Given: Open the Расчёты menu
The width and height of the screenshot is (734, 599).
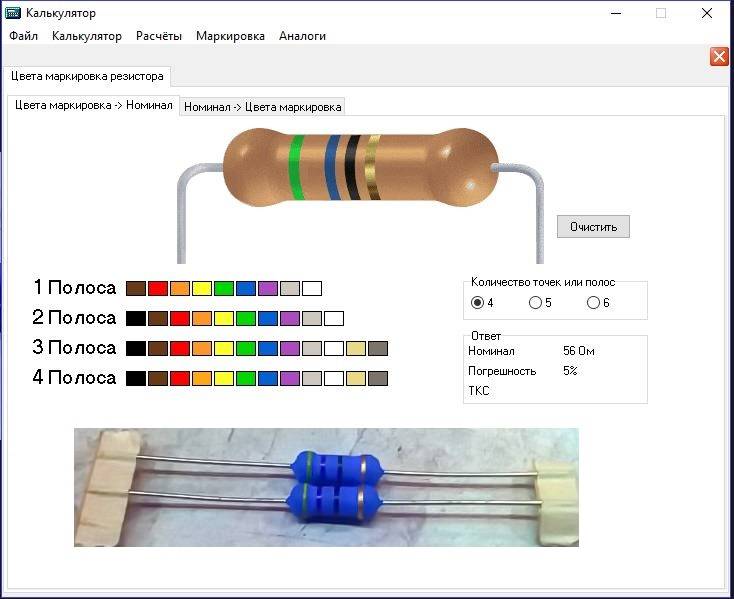Looking at the screenshot, I should [x=159, y=36].
